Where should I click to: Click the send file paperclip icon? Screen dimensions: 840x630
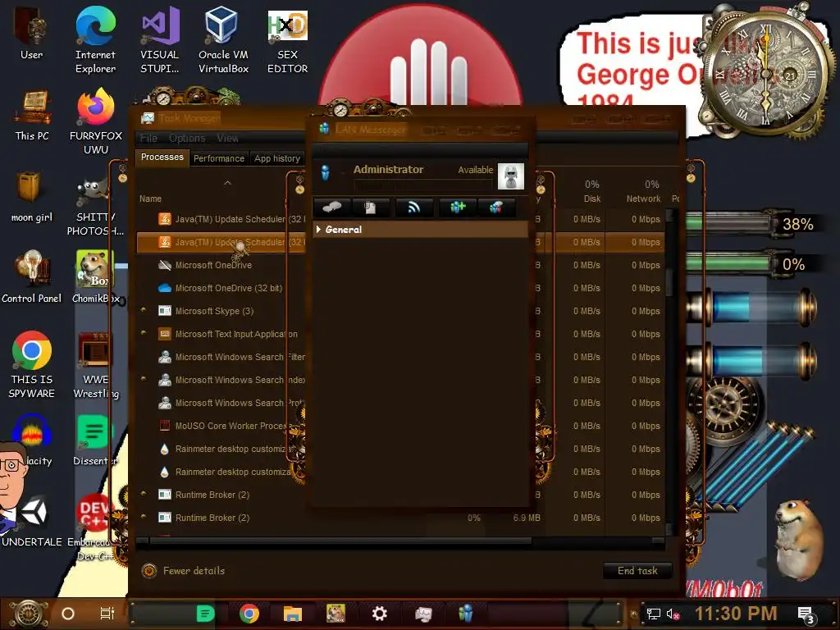click(370, 208)
